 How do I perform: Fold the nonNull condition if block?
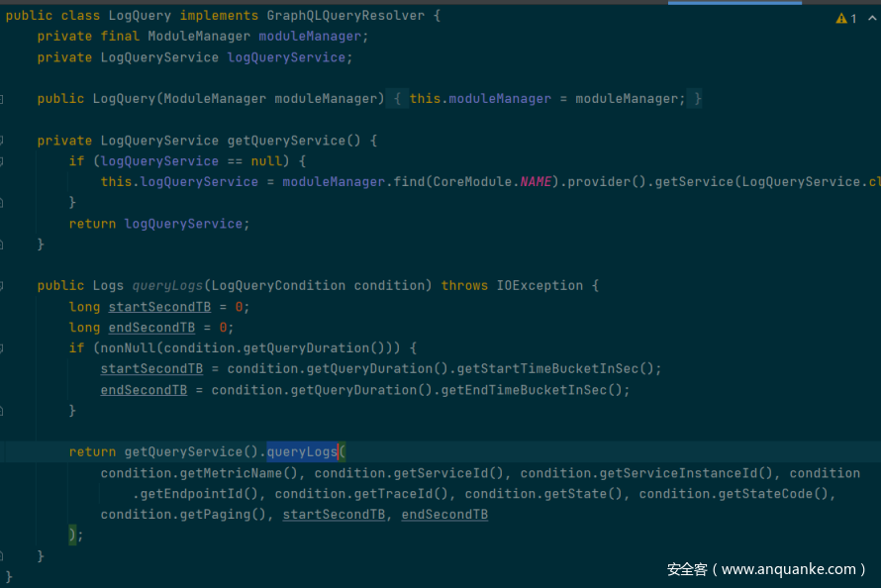(x=2, y=348)
